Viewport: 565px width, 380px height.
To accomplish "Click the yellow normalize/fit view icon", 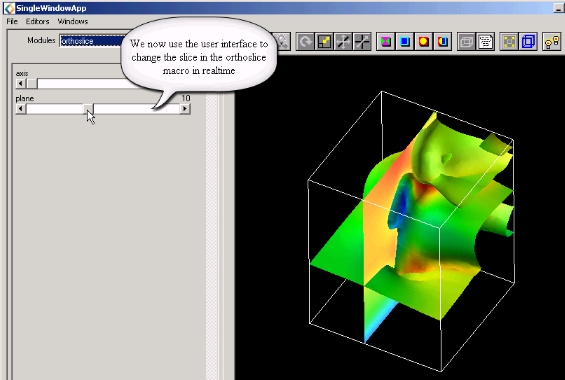I will pyautogui.click(x=509, y=41).
